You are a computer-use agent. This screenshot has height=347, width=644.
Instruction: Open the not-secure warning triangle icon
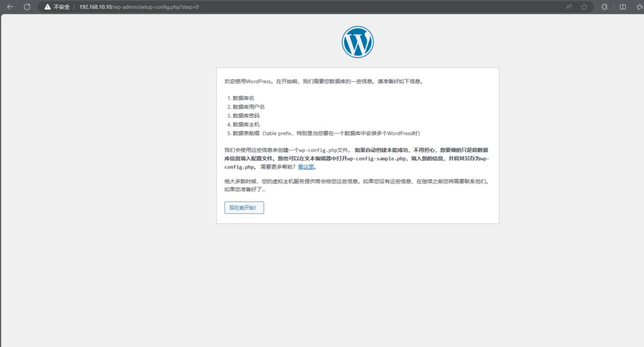point(48,6)
